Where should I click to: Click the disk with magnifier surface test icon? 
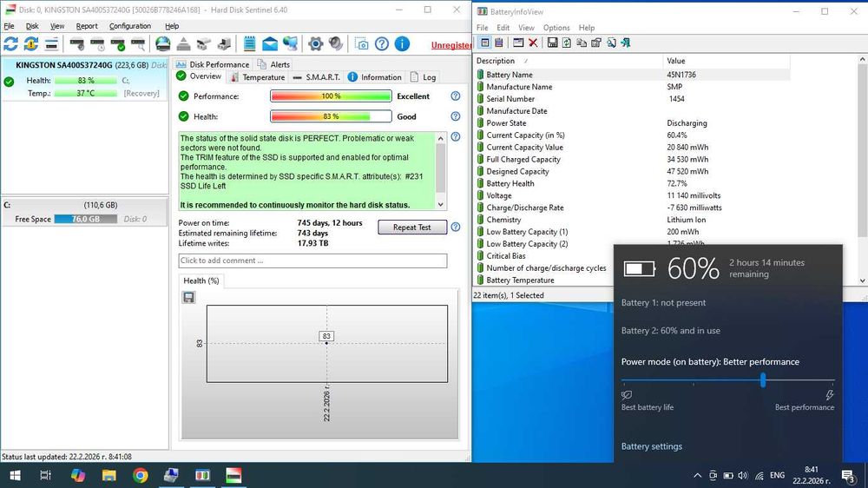[x=138, y=43]
